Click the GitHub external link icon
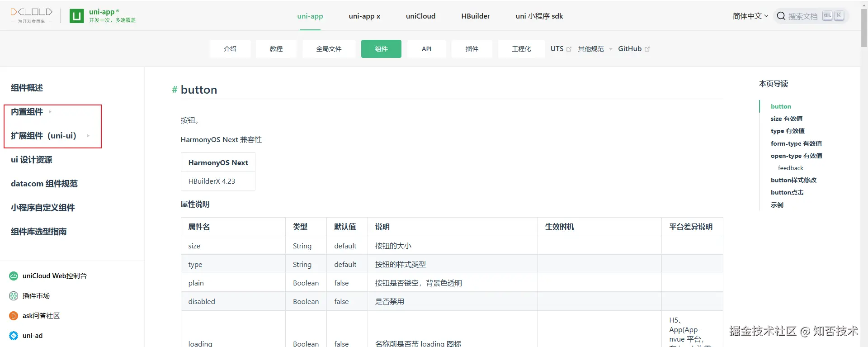868x347 pixels. tap(647, 49)
